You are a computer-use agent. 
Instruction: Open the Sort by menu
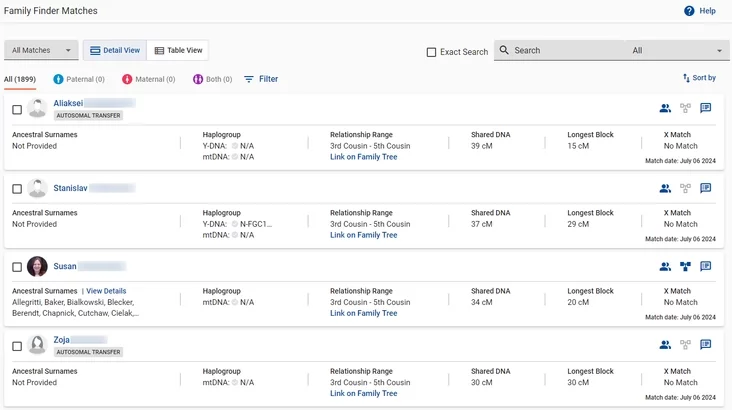(699, 78)
